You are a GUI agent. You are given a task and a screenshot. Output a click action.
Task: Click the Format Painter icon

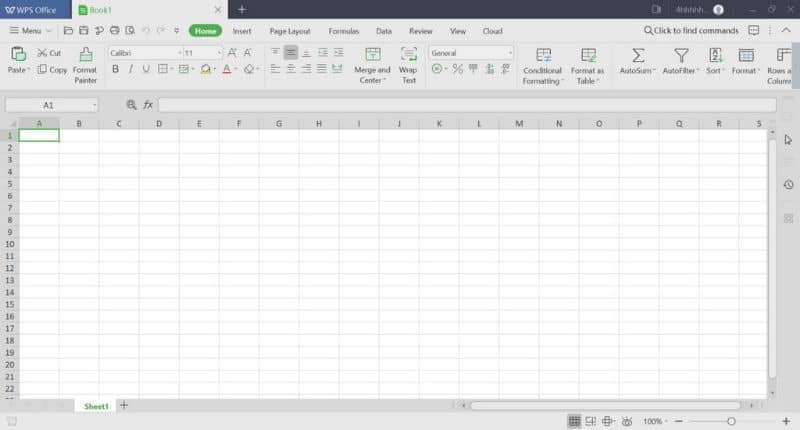(x=85, y=55)
